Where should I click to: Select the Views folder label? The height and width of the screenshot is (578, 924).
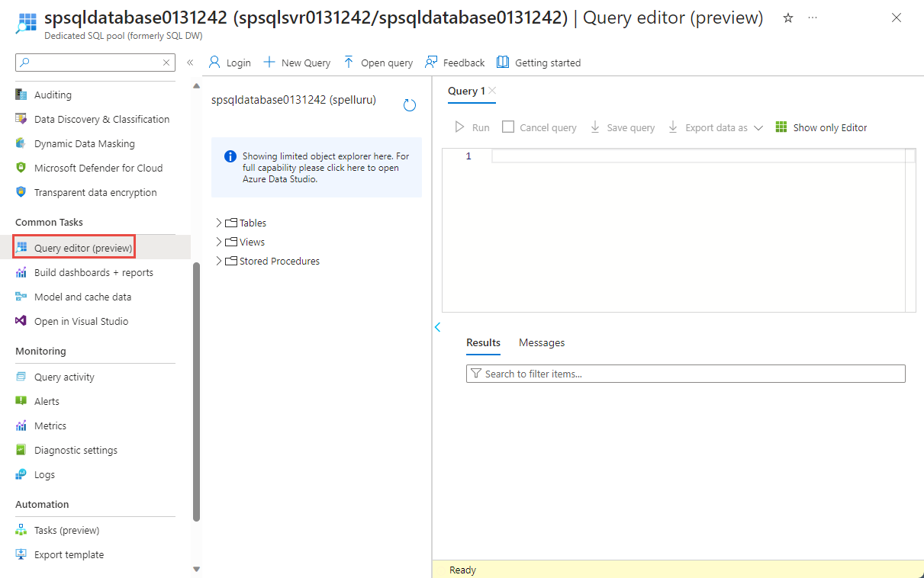coord(252,242)
